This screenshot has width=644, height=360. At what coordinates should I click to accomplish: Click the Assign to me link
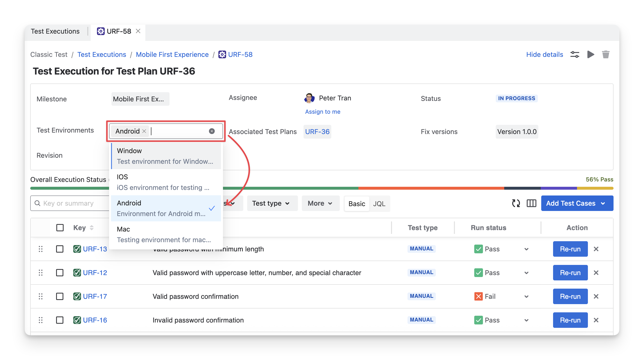(323, 112)
